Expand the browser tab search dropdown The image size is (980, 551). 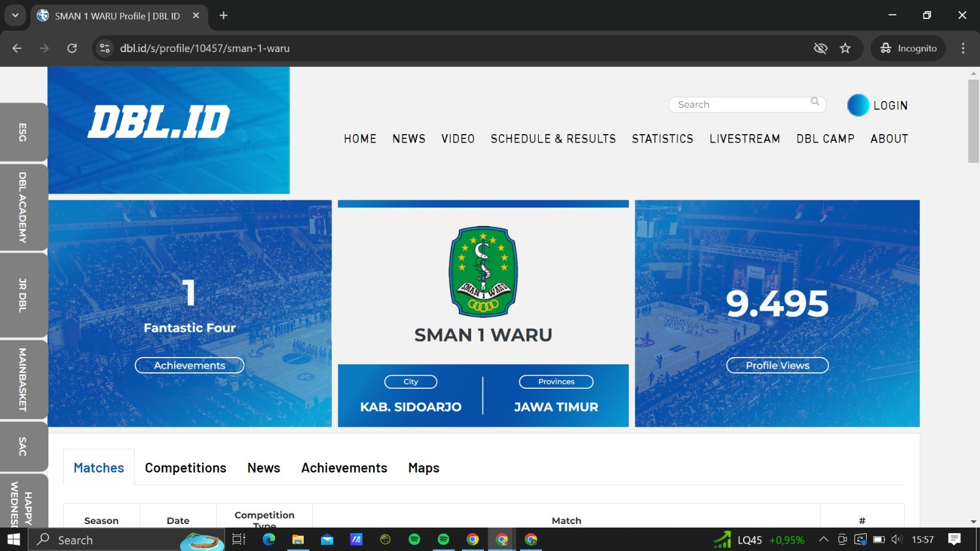(15, 15)
